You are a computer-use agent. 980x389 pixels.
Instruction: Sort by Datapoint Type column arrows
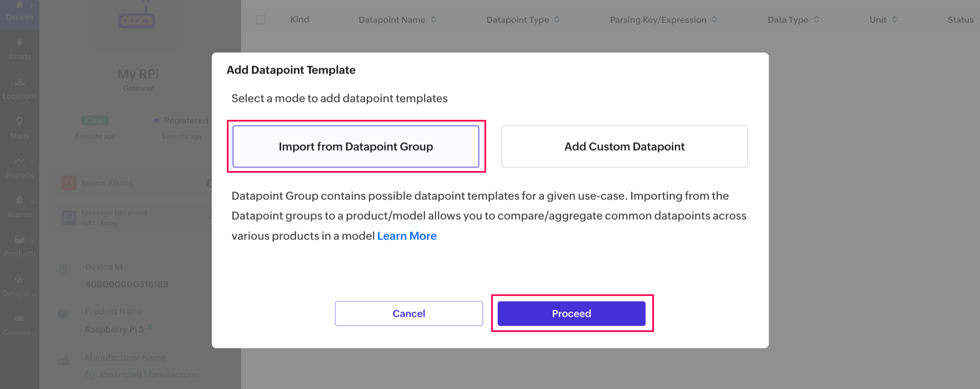(557, 20)
